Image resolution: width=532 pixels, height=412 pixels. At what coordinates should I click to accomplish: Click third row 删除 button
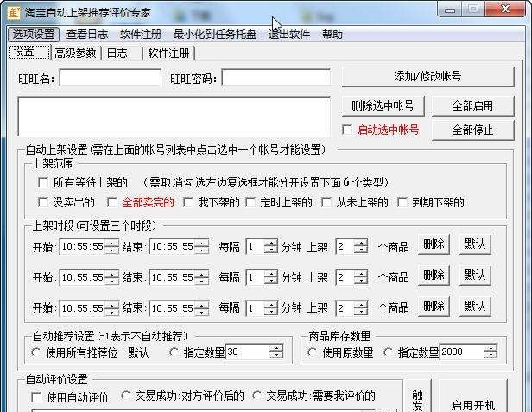tap(434, 307)
